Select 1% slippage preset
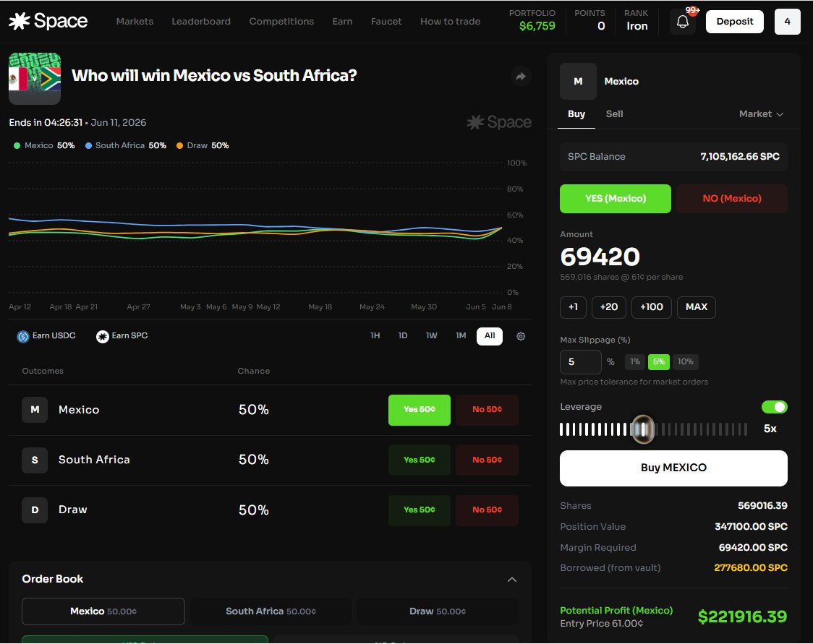Viewport: 813px width, 644px height. [634, 361]
